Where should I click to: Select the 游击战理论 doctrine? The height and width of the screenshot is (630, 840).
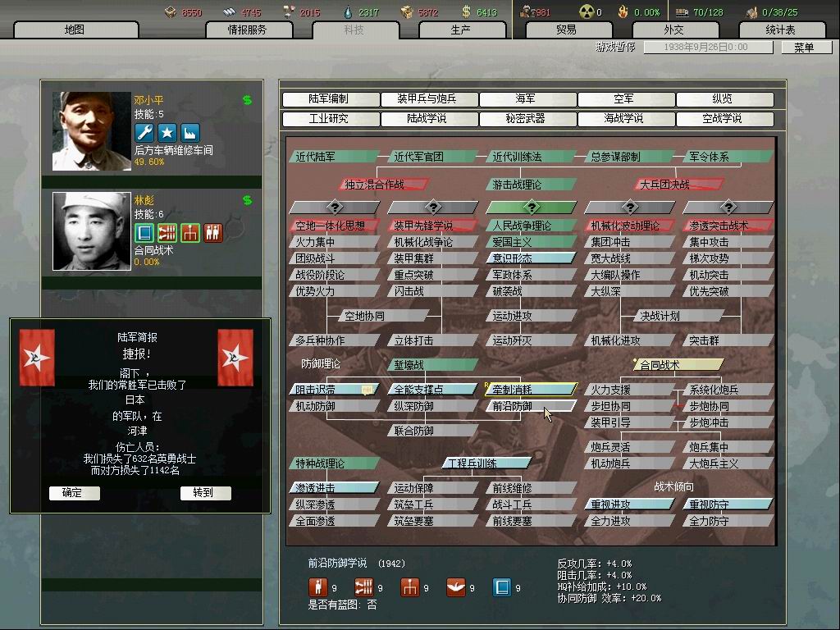[532, 185]
